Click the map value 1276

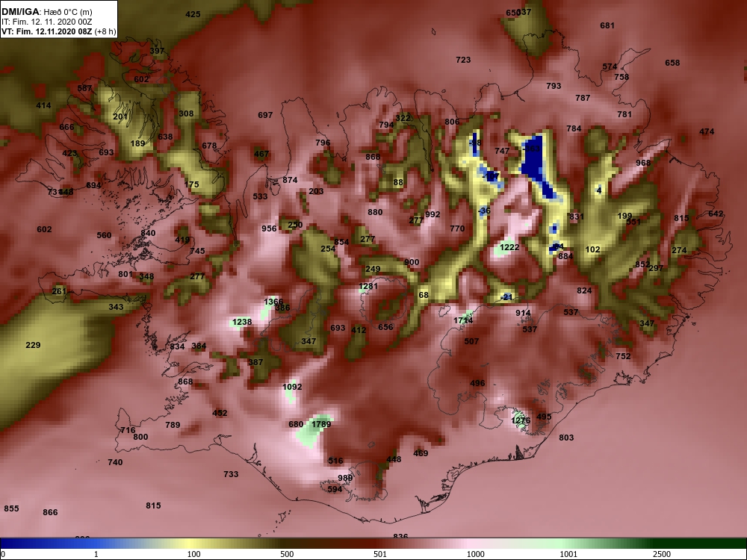pyautogui.click(x=521, y=420)
